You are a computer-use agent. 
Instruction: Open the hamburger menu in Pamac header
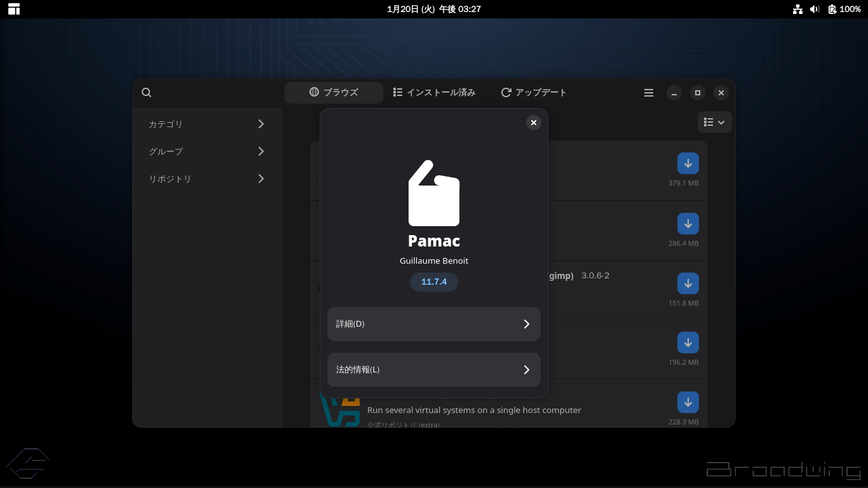coord(649,93)
